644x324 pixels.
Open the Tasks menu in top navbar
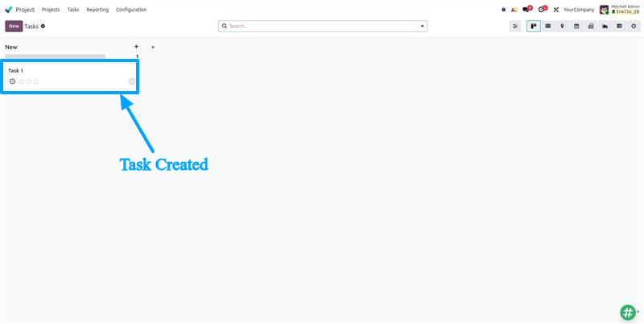(x=73, y=10)
